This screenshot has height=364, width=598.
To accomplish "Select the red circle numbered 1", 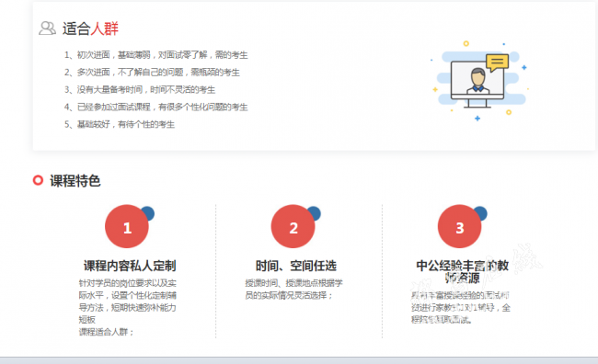I will point(127,226).
